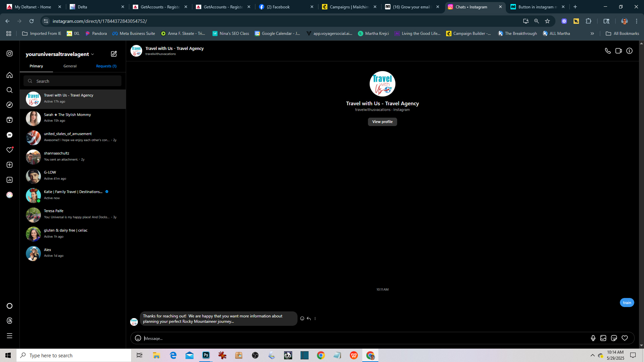This screenshot has width=644, height=362.
Task: Open Photoshop from Windows taskbar
Action: 206,355
